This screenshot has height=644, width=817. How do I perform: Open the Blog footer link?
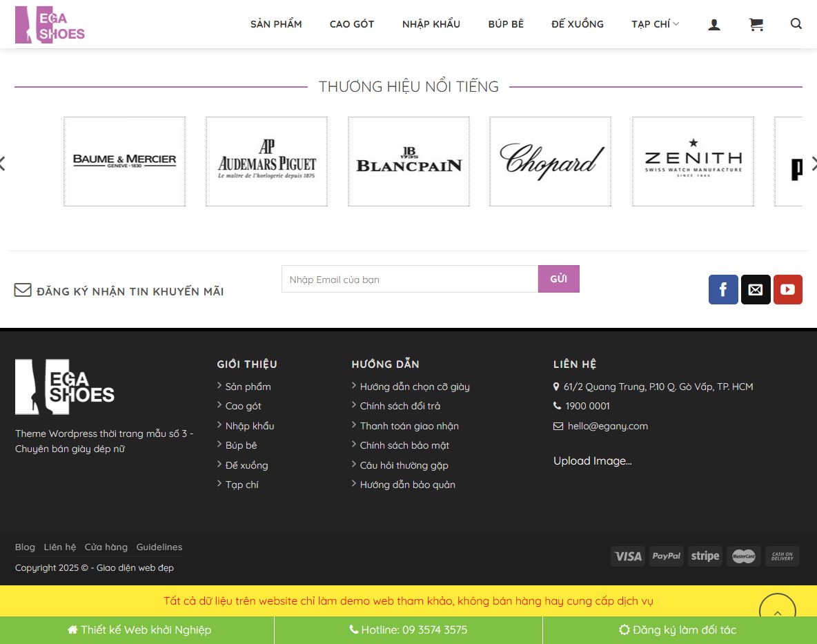[x=25, y=547]
